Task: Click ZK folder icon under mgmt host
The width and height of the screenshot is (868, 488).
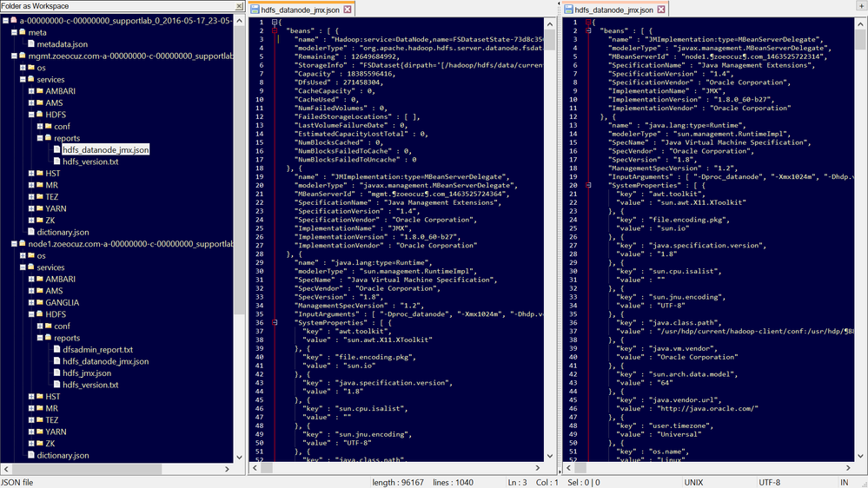Action: [x=40, y=221]
